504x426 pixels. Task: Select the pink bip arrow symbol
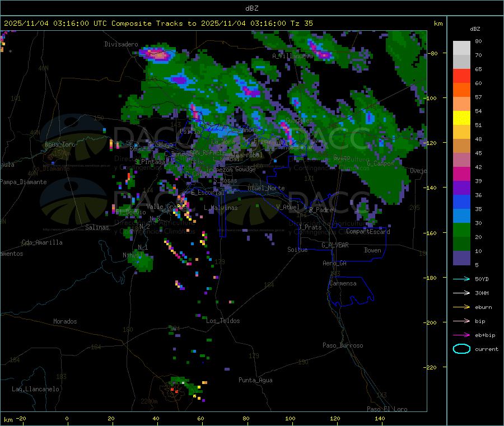tap(461, 321)
